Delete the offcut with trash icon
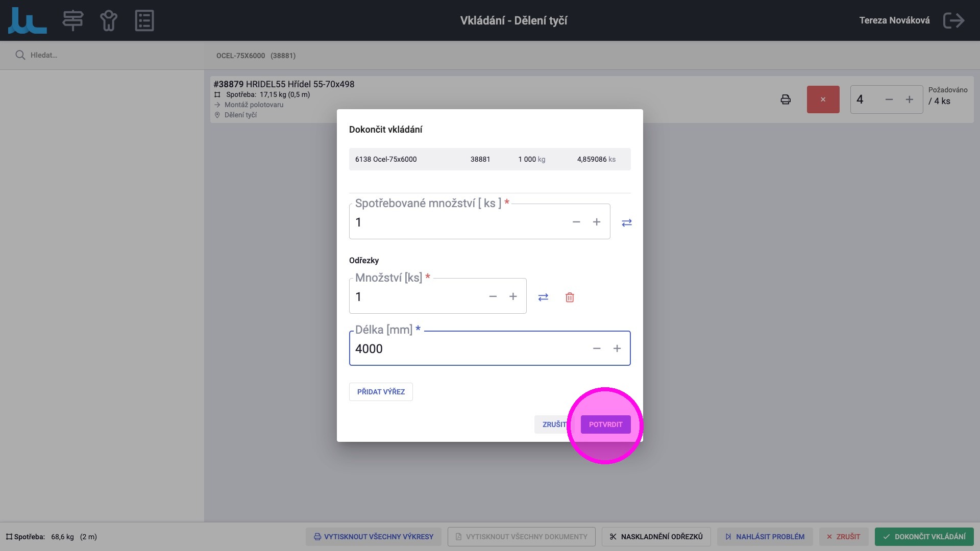Viewport: 980px width, 551px height. [570, 297]
